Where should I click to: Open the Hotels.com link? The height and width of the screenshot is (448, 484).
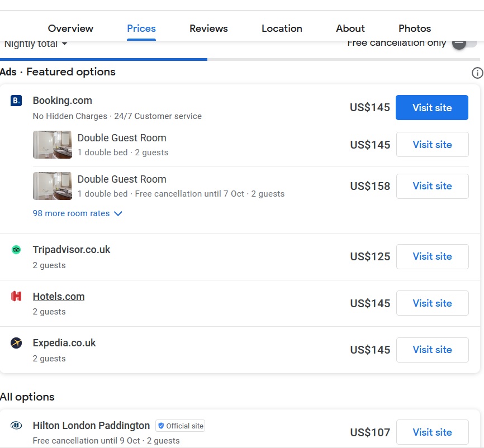tap(59, 297)
